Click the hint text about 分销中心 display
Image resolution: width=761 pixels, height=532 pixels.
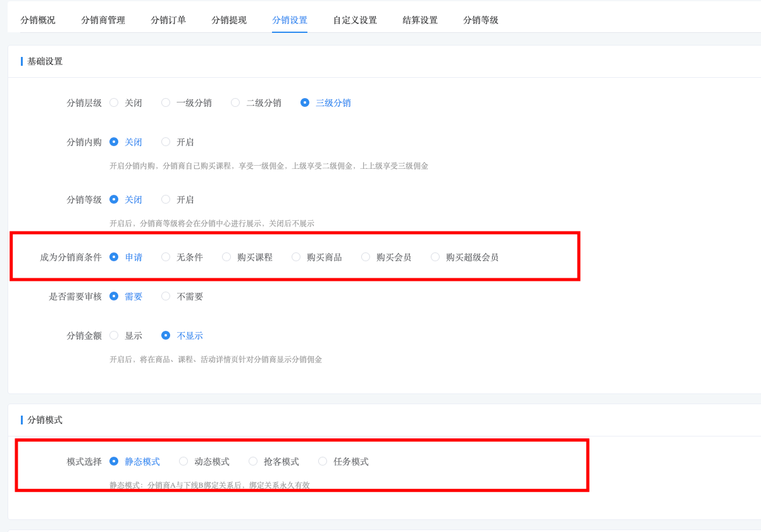coord(212,223)
